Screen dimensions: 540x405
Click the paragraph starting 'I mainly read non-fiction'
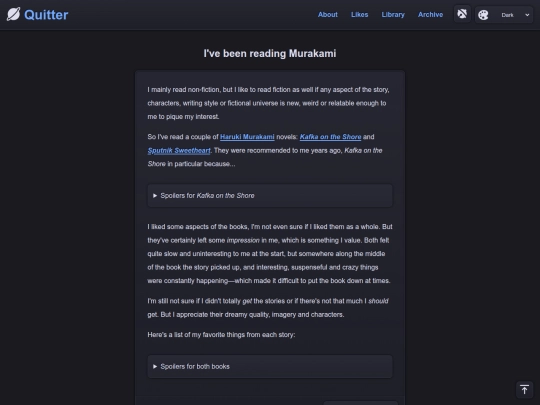pos(269,103)
